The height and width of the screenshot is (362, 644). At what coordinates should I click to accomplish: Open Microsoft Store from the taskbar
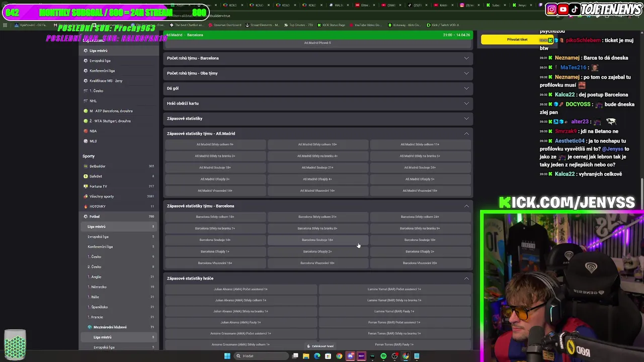[328, 356]
